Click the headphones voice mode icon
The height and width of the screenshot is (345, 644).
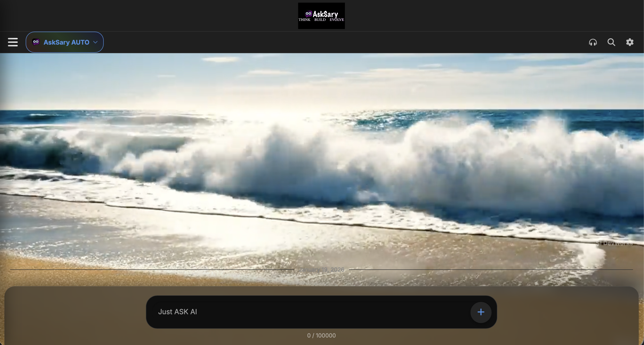click(593, 42)
